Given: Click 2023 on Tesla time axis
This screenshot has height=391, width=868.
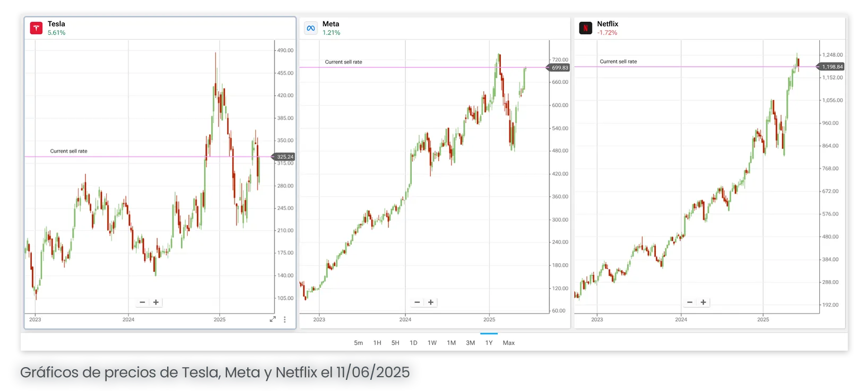Looking at the screenshot, I should pos(35,319).
